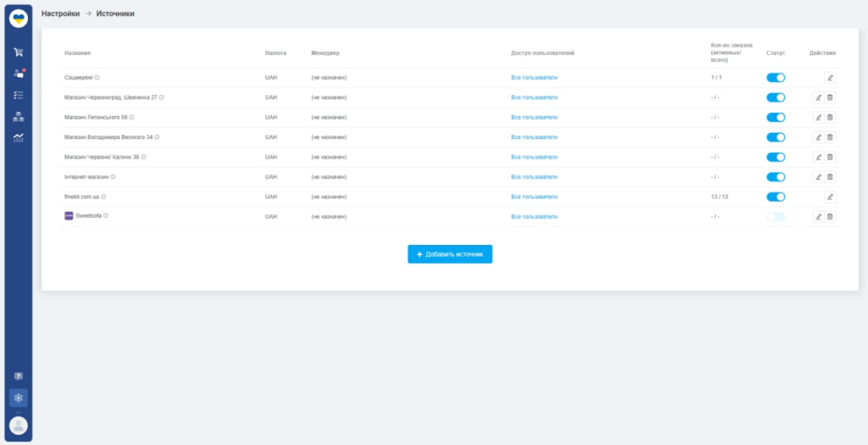Click the Добавить источник button
Screen dimensions: 868x445
pyautogui.click(x=450, y=254)
